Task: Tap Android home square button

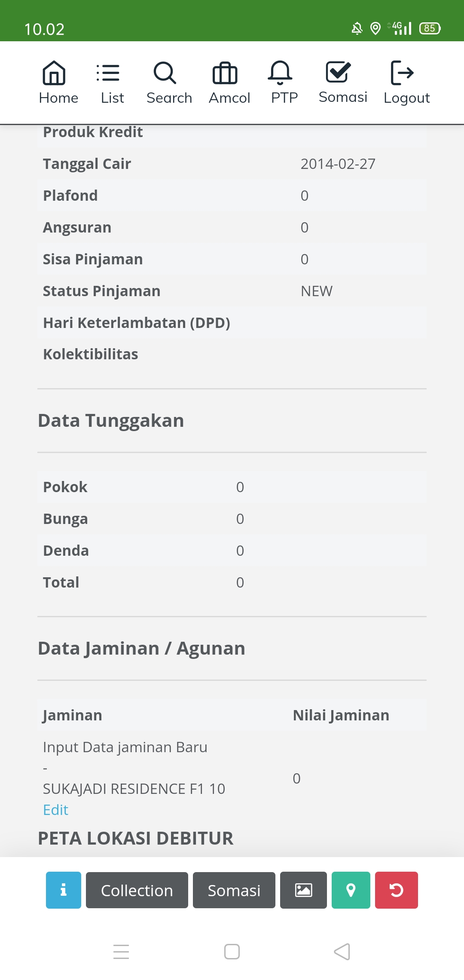Action: 232,952
